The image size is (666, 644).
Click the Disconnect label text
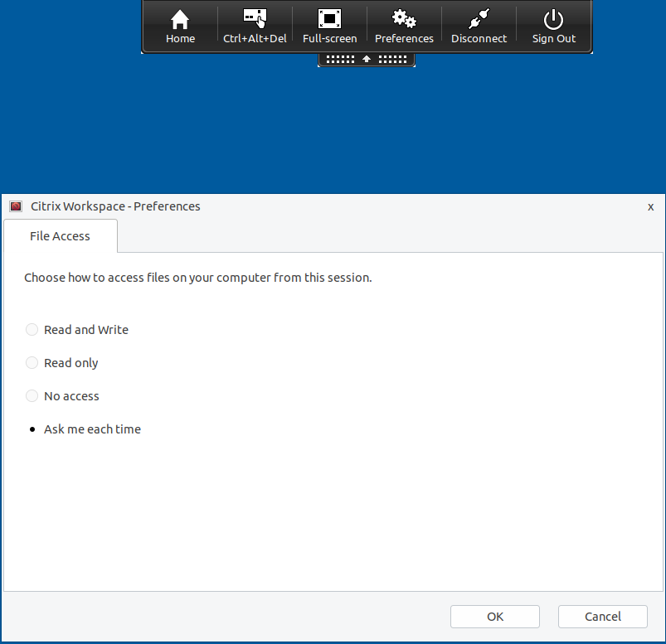[x=479, y=38]
